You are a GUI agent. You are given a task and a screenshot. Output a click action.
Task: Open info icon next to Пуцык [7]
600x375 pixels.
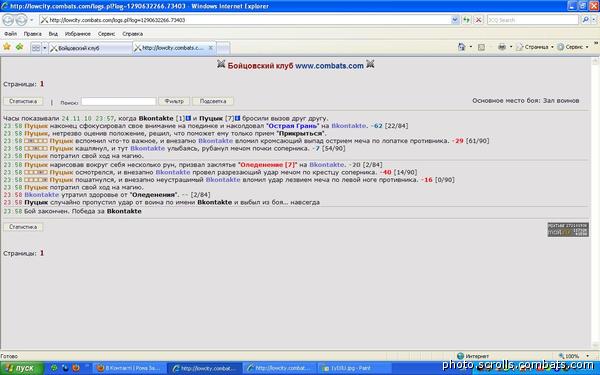[x=238, y=119]
